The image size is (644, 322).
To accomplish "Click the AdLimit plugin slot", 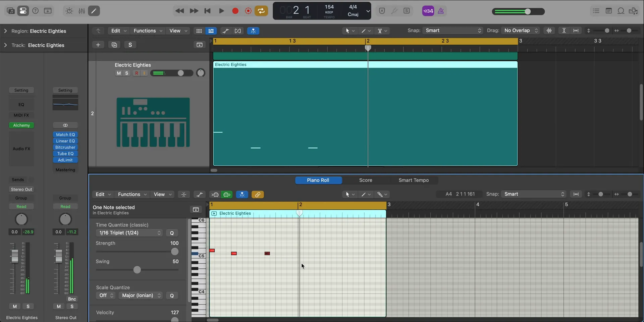I will coord(65,160).
